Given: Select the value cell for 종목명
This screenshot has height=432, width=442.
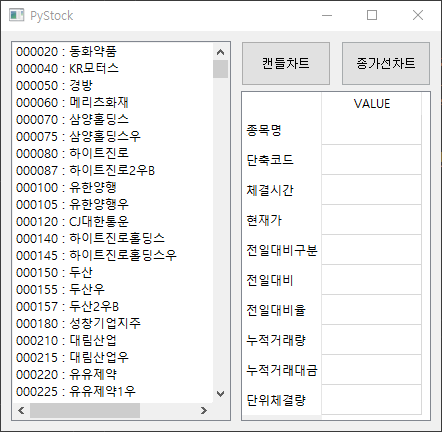Looking at the screenshot, I should [371, 130].
